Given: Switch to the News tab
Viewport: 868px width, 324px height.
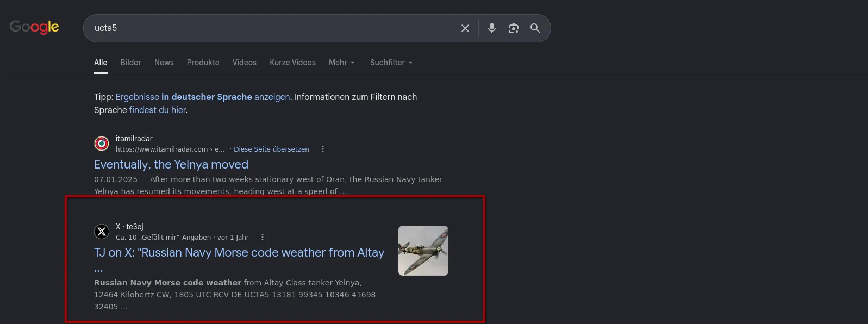Looking at the screenshot, I should (164, 63).
